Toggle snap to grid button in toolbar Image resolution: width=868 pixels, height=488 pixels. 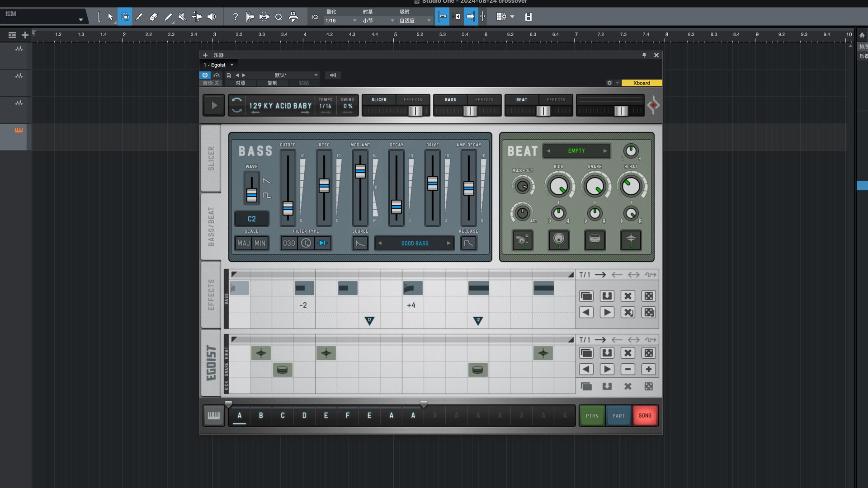[442, 17]
